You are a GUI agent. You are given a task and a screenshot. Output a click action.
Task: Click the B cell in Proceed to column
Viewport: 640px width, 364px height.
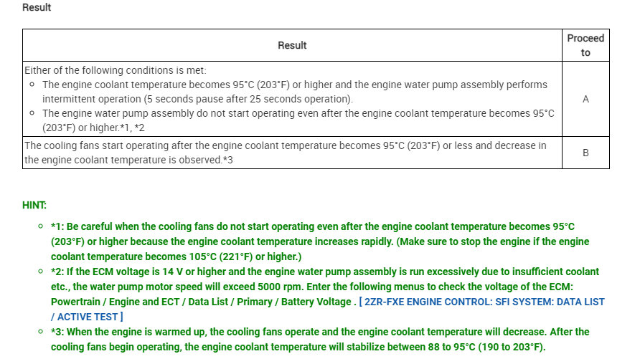pyautogui.click(x=585, y=153)
